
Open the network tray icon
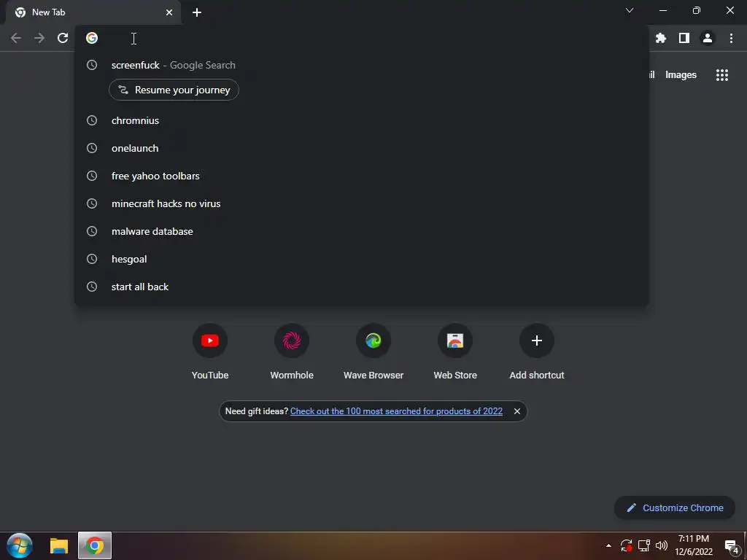(x=643, y=545)
